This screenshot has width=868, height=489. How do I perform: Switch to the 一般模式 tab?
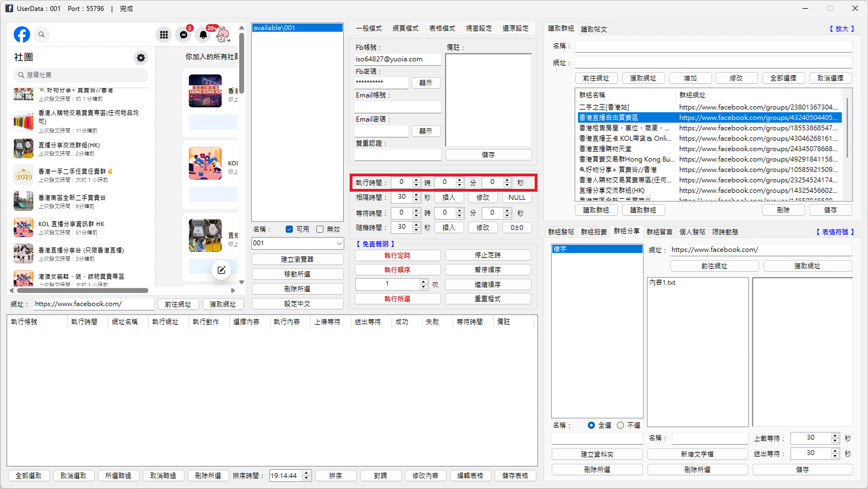[369, 28]
